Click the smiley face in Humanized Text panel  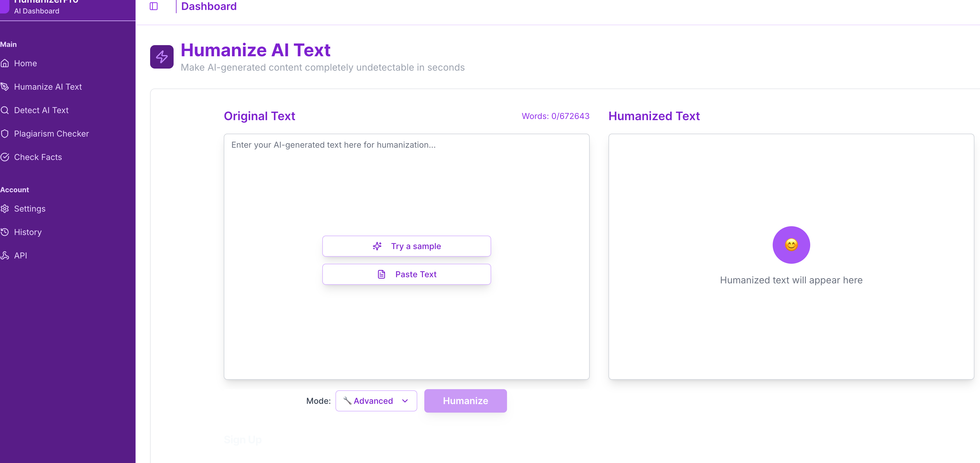pos(791,245)
